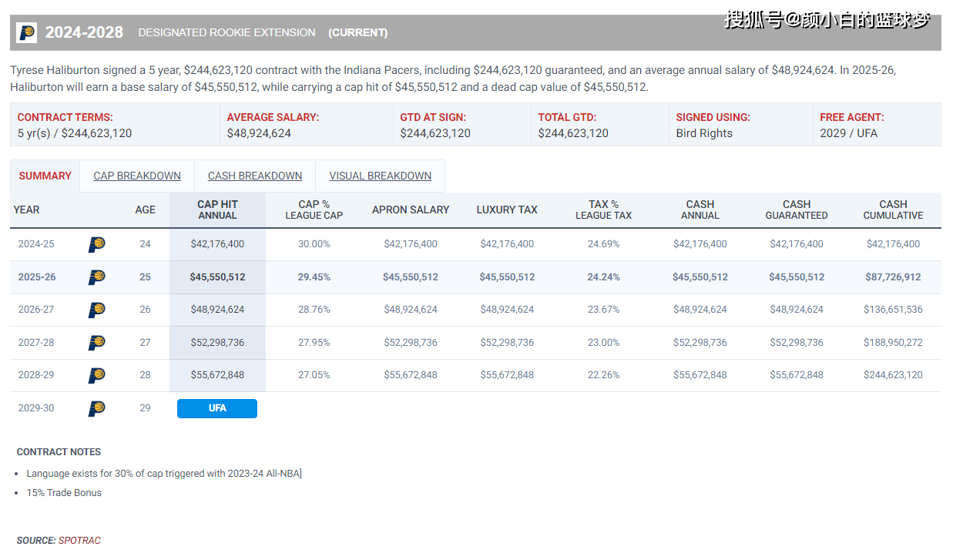Click the Pacers logo in 2027-28 row
This screenshot has width=953, height=560.
point(96,343)
